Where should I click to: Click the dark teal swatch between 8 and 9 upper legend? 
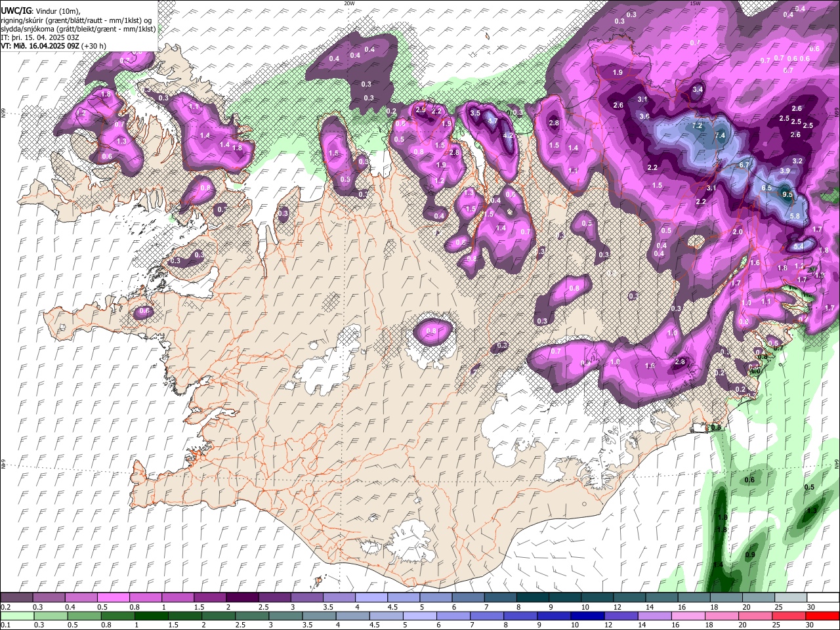coord(532,597)
